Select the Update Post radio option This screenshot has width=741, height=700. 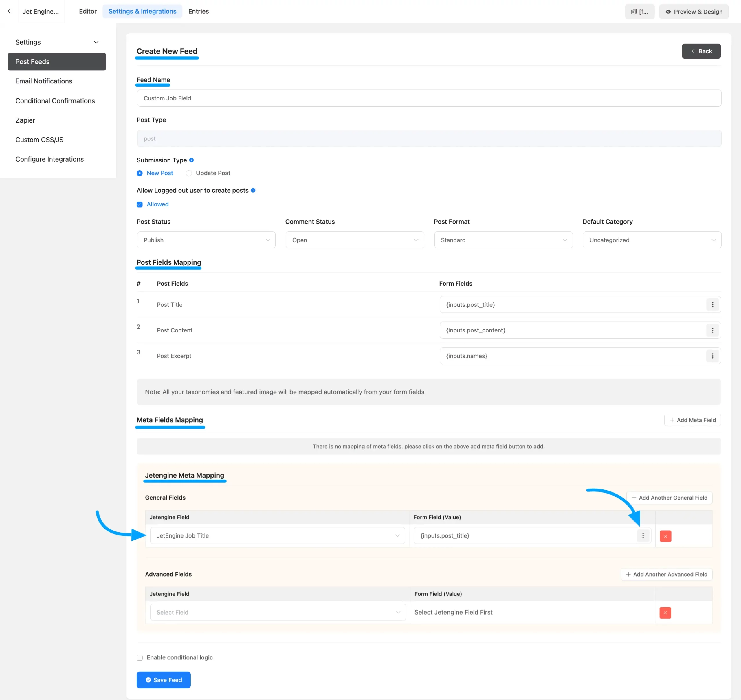point(189,173)
